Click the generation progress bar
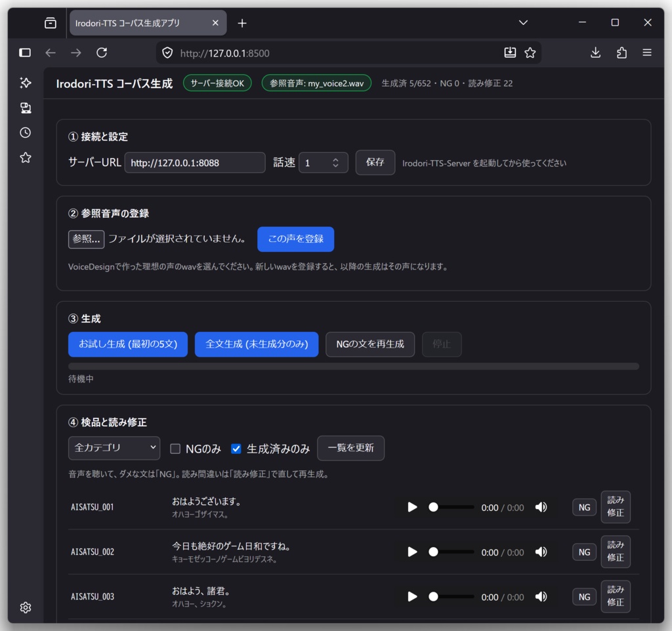This screenshot has width=672, height=631. pyautogui.click(x=354, y=366)
